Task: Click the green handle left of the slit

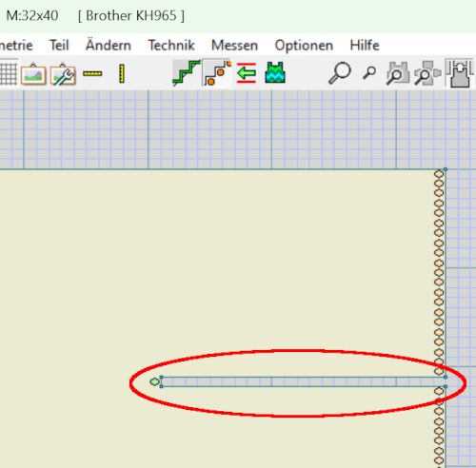Action: click(x=154, y=381)
